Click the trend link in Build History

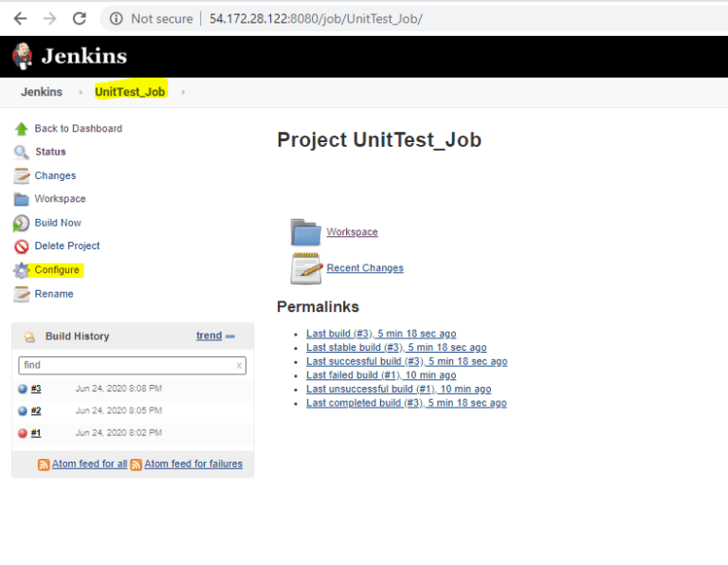pyautogui.click(x=209, y=336)
